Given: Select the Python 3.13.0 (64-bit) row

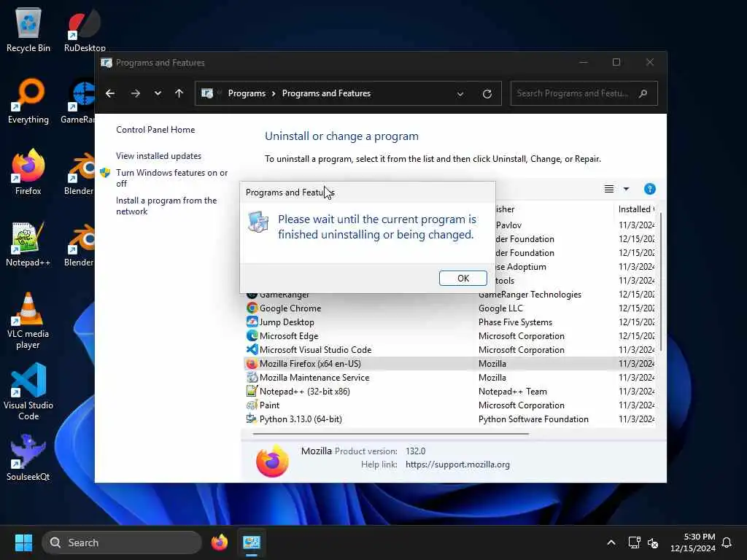Looking at the screenshot, I should [x=451, y=419].
